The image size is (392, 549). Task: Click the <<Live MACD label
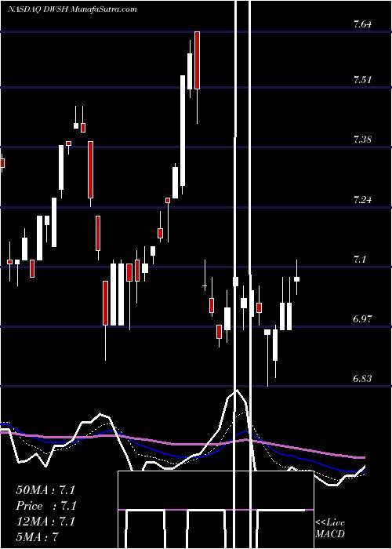(330, 528)
